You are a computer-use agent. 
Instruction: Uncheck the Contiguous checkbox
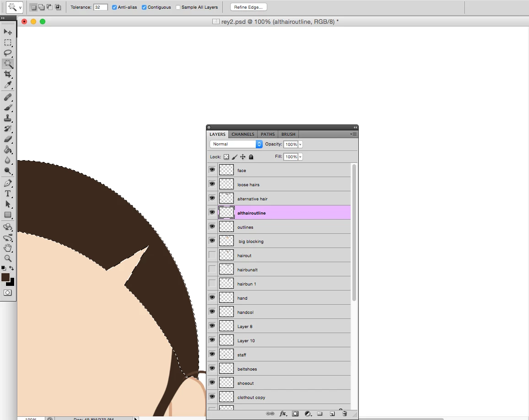pos(144,7)
